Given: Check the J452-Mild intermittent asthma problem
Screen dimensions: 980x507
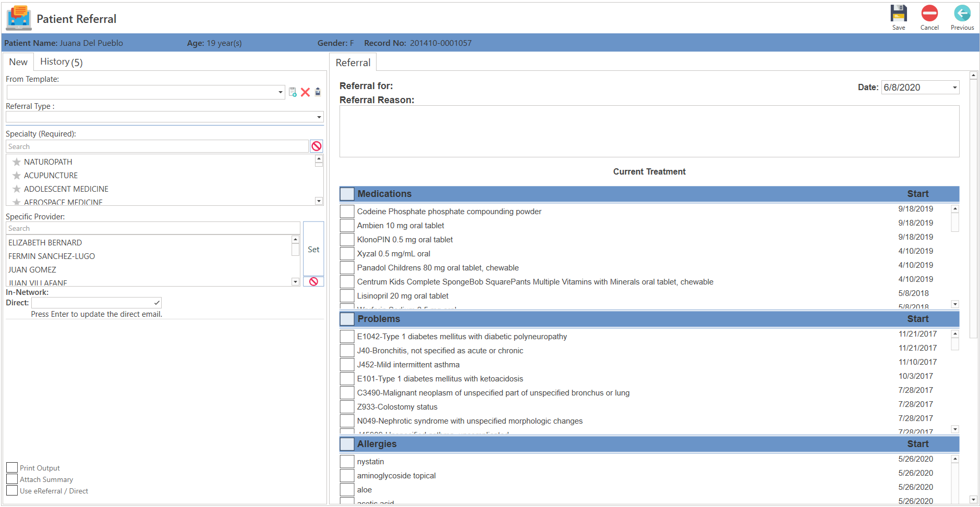Looking at the screenshot, I should (x=347, y=365).
